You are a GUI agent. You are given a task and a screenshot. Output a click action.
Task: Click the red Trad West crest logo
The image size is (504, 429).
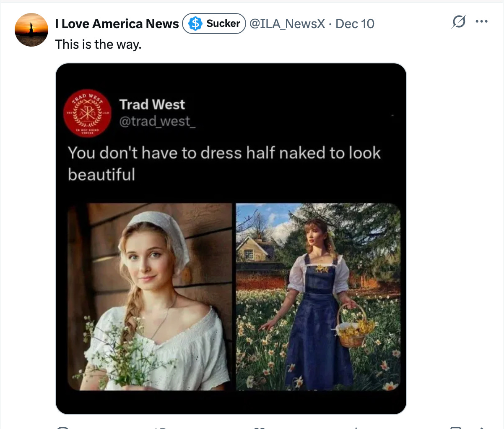click(x=86, y=112)
